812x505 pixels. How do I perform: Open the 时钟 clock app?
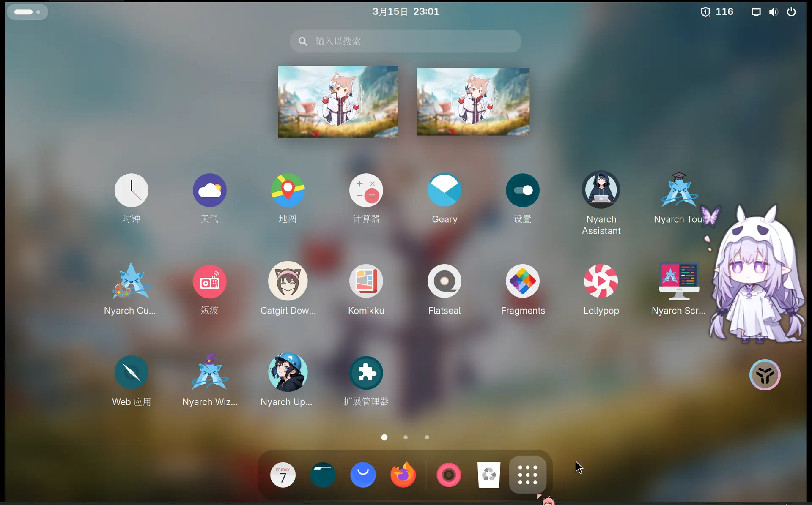(131, 190)
